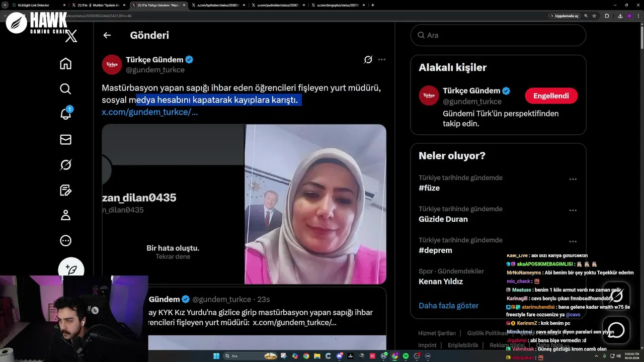Image resolution: width=644 pixels, height=362 pixels.
Task: Click the @gundem_turkce handle under author name
Action: coord(155,70)
